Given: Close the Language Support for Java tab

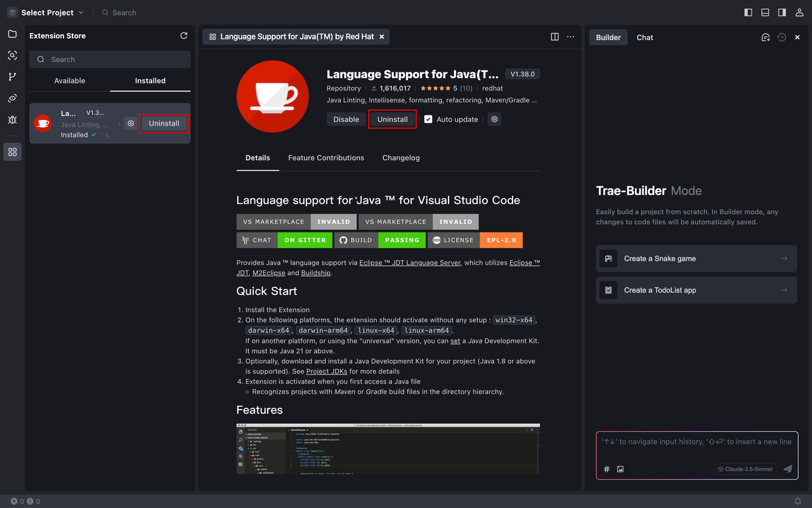Looking at the screenshot, I should (x=382, y=37).
